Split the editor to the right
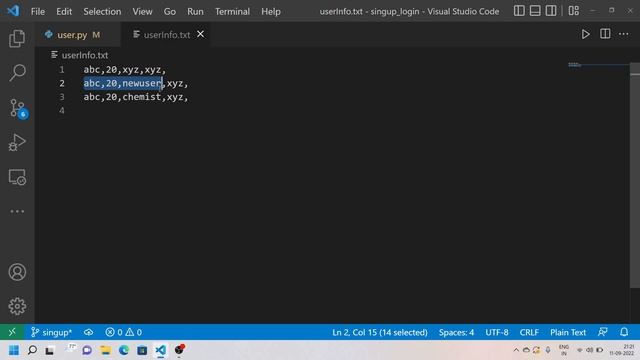 click(605, 34)
